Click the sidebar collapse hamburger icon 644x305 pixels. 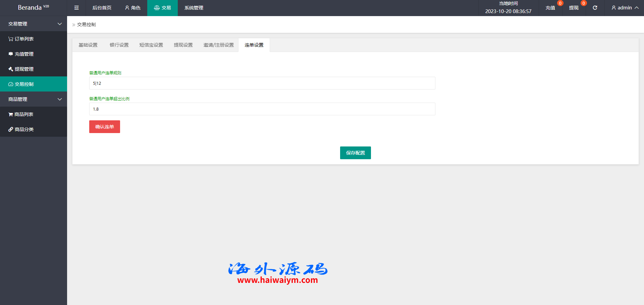pyautogui.click(x=76, y=8)
